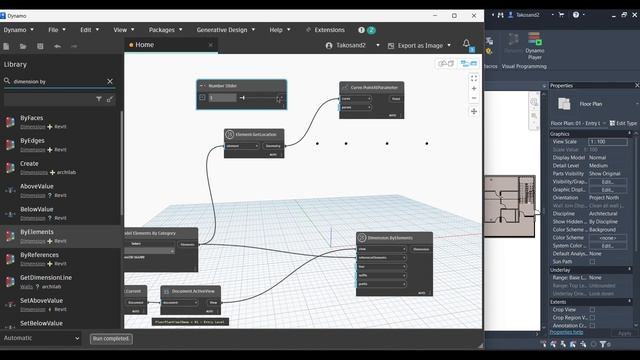Select ByElements node in library list

point(61,236)
